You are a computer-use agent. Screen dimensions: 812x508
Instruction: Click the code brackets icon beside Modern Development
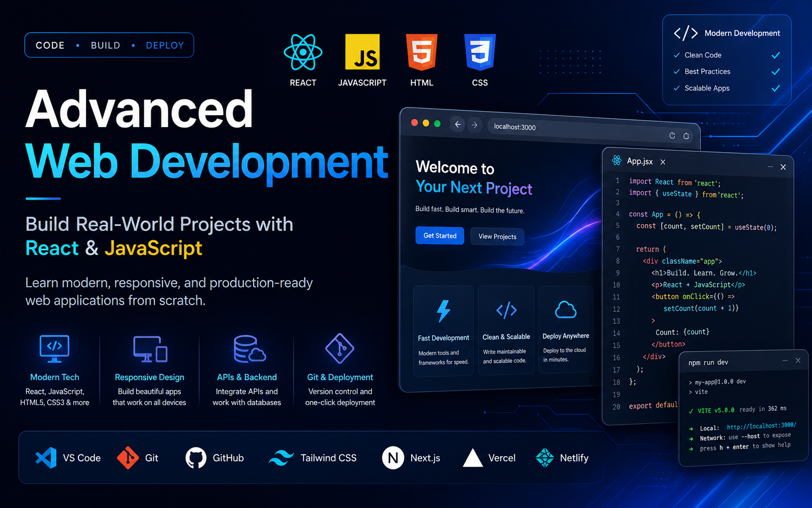[x=686, y=33]
